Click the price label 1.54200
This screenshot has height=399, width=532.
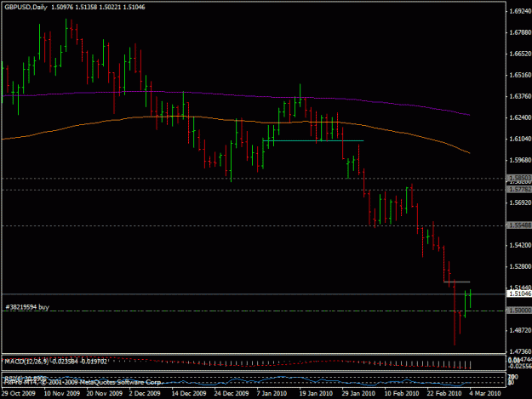(520, 245)
